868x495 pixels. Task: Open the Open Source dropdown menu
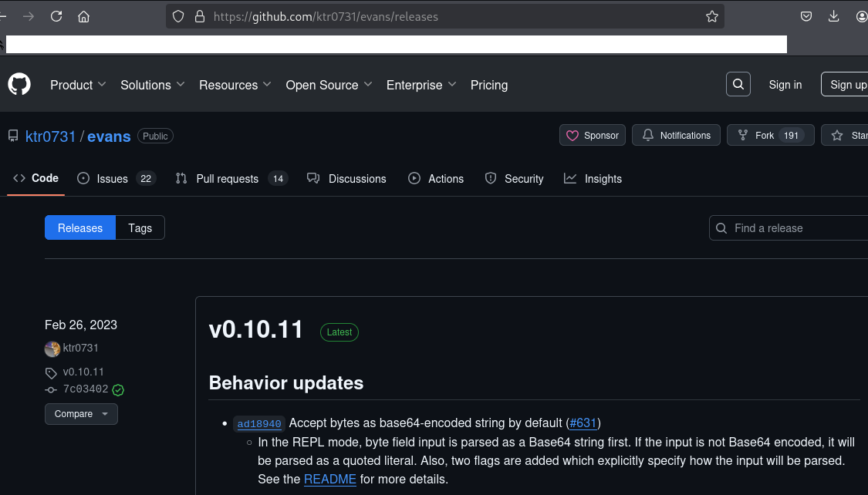pyautogui.click(x=329, y=85)
